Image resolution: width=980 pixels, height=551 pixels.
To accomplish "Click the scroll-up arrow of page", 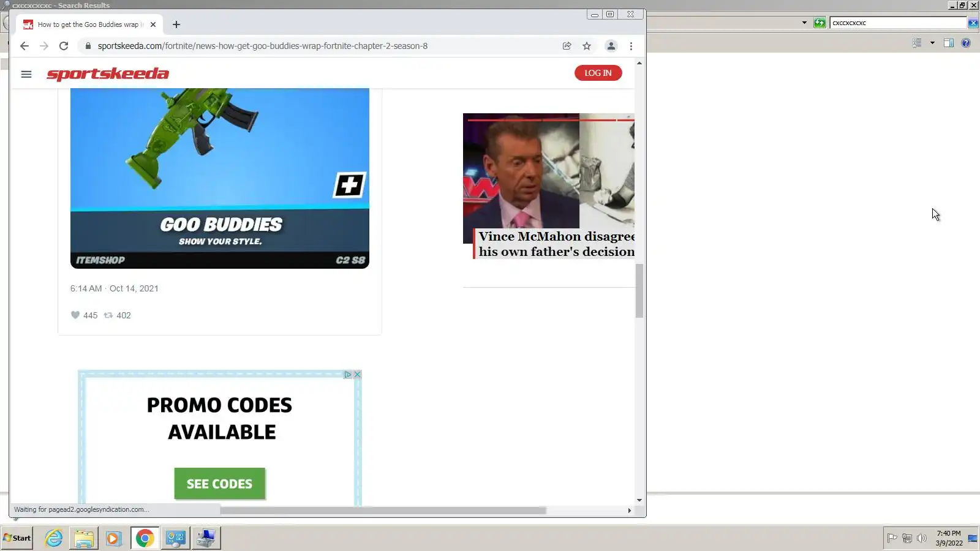I will [x=639, y=63].
